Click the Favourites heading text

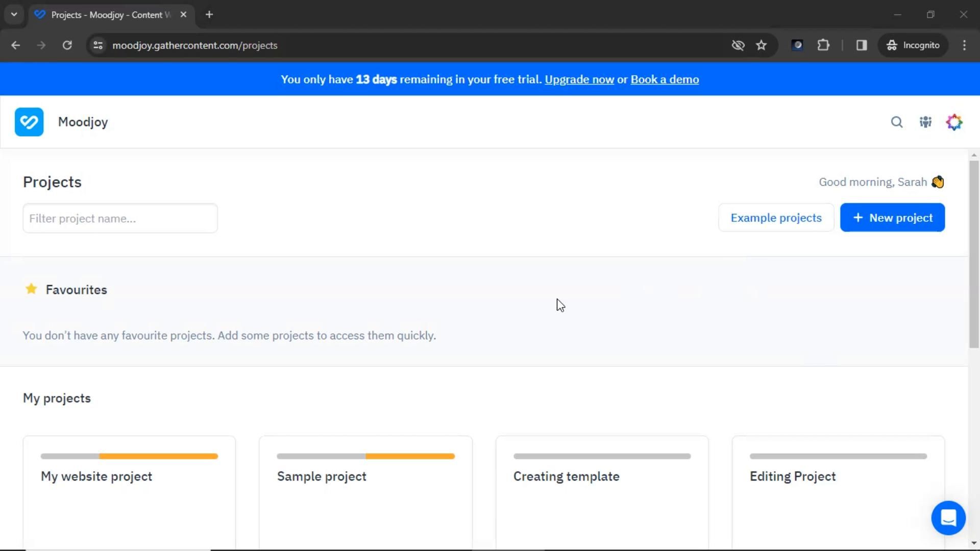(x=77, y=290)
